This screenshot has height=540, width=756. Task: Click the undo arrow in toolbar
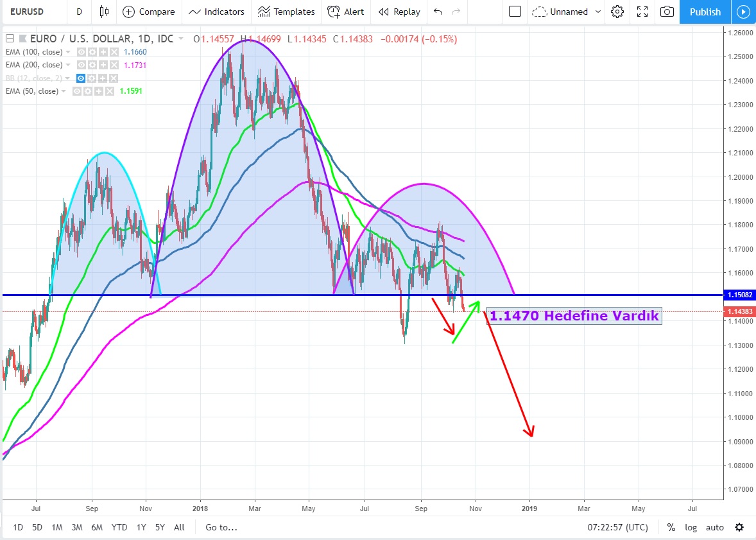[x=438, y=12]
